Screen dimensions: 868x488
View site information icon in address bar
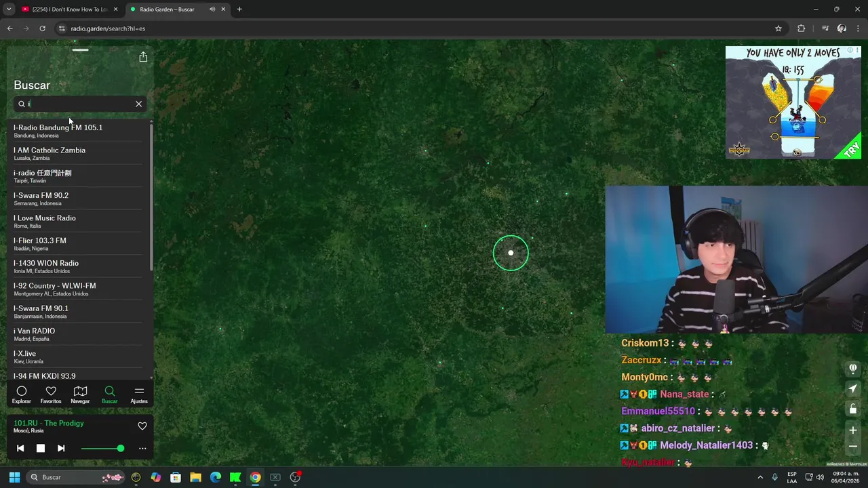[x=62, y=28]
